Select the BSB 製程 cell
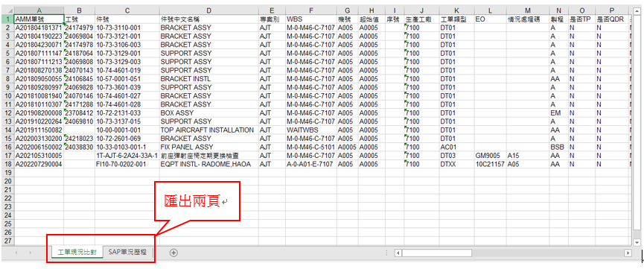 559,148
